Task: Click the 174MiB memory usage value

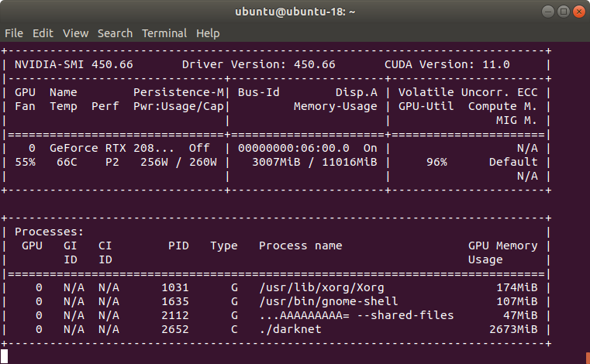Action: (517, 287)
